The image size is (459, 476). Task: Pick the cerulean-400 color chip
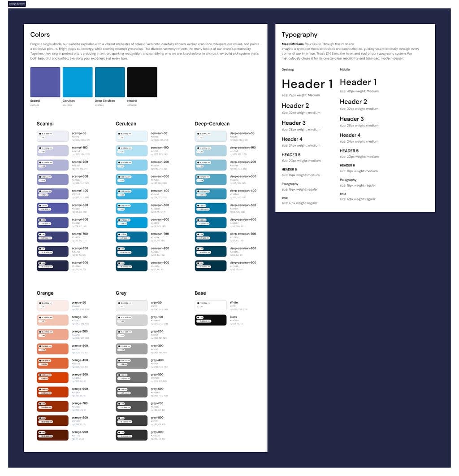[132, 194]
